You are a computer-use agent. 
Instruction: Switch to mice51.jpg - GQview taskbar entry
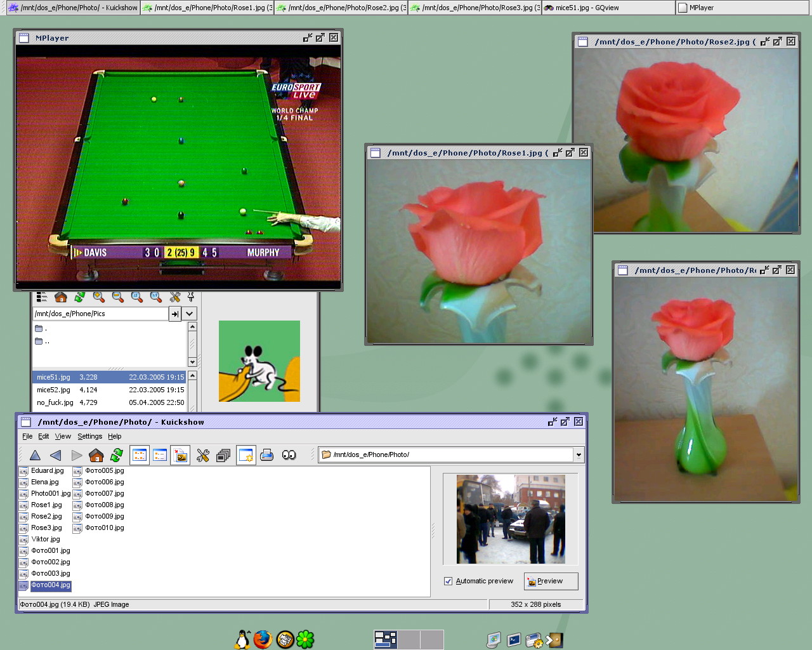click(x=608, y=8)
